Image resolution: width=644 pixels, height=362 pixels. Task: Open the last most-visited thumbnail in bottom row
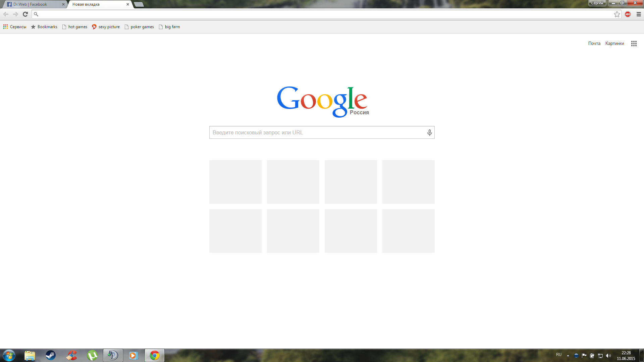[x=409, y=231]
